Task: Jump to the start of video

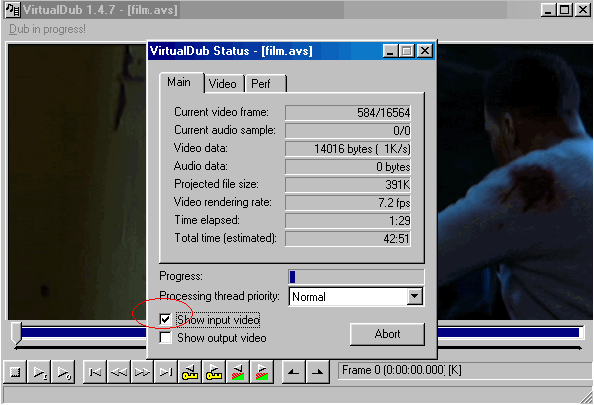Action: tap(95, 372)
